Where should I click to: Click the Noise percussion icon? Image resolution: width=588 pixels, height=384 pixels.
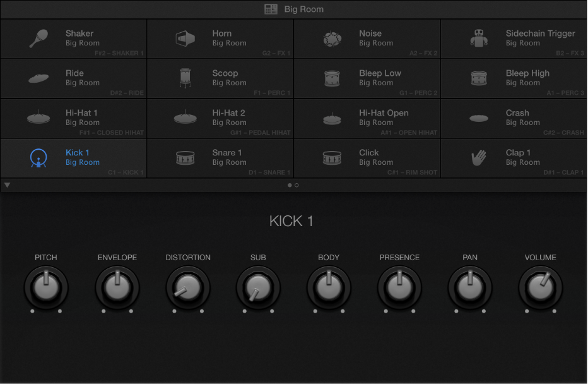(x=332, y=38)
